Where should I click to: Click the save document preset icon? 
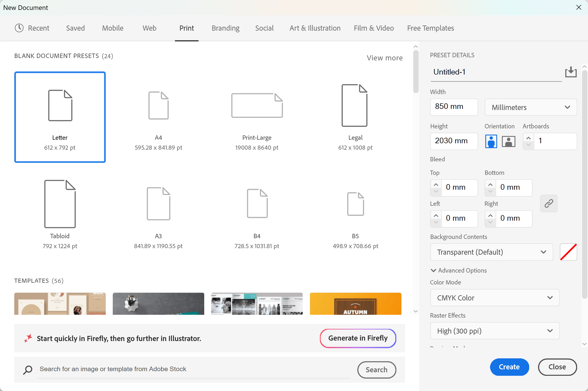(x=571, y=72)
